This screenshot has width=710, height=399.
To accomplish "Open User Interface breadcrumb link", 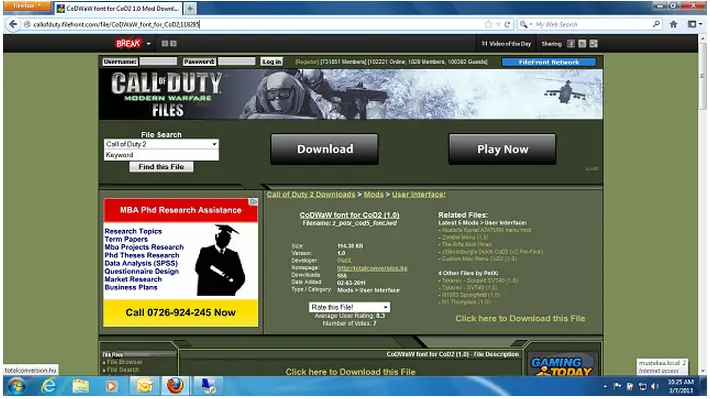I will pyautogui.click(x=417, y=195).
